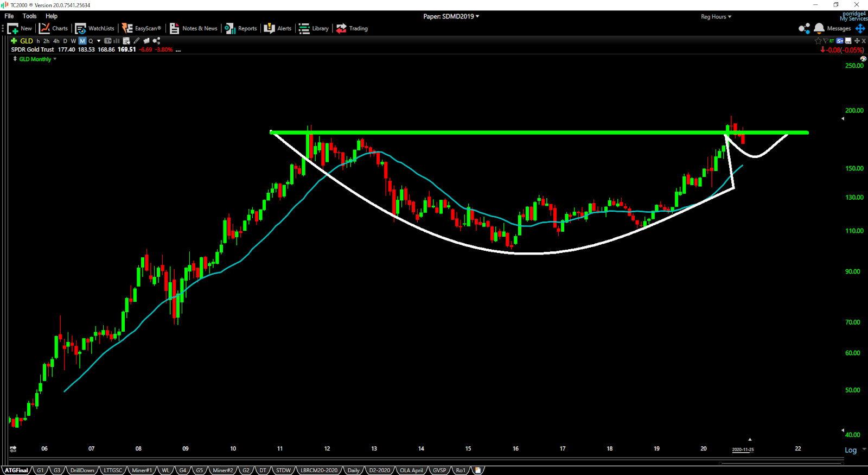868x475 pixels.
Task: Click the Alerts toolbar icon
Action: [277, 28]
